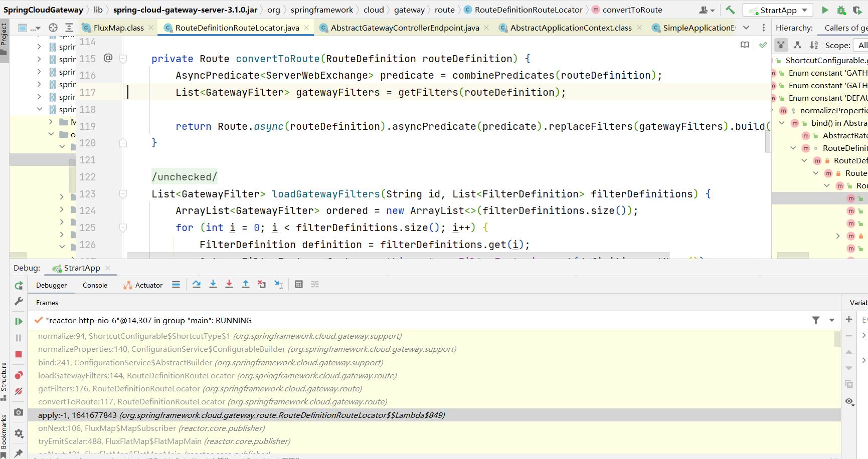The height and width of the screenshot is (459, 868).
Task: Click the Frames list vertical scrollbar
Action: [837, 338]
